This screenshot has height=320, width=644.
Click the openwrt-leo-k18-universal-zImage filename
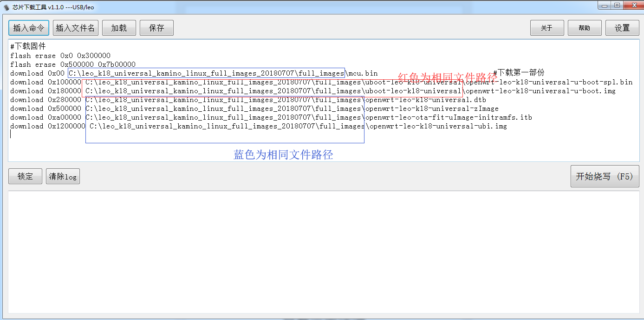(431, 109)
